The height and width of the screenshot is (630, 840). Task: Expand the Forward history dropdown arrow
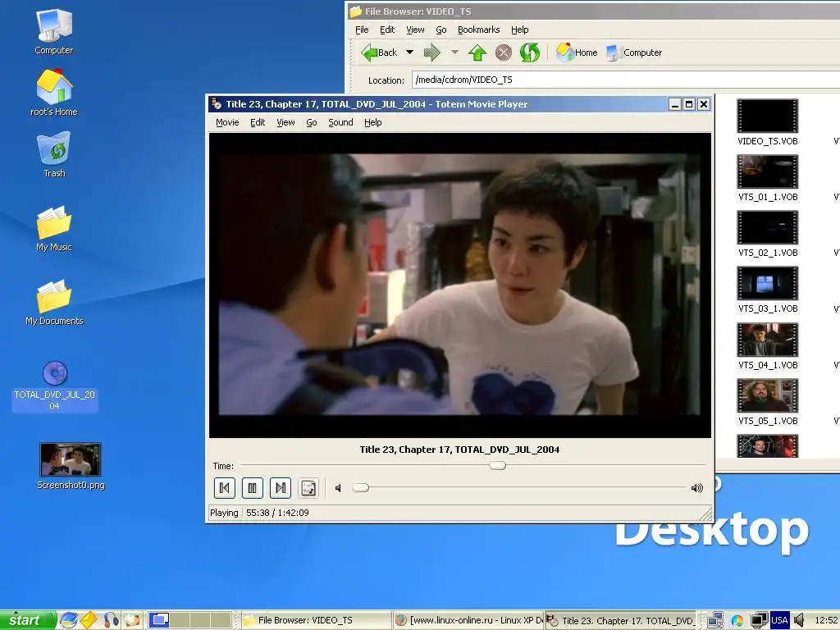454,52
